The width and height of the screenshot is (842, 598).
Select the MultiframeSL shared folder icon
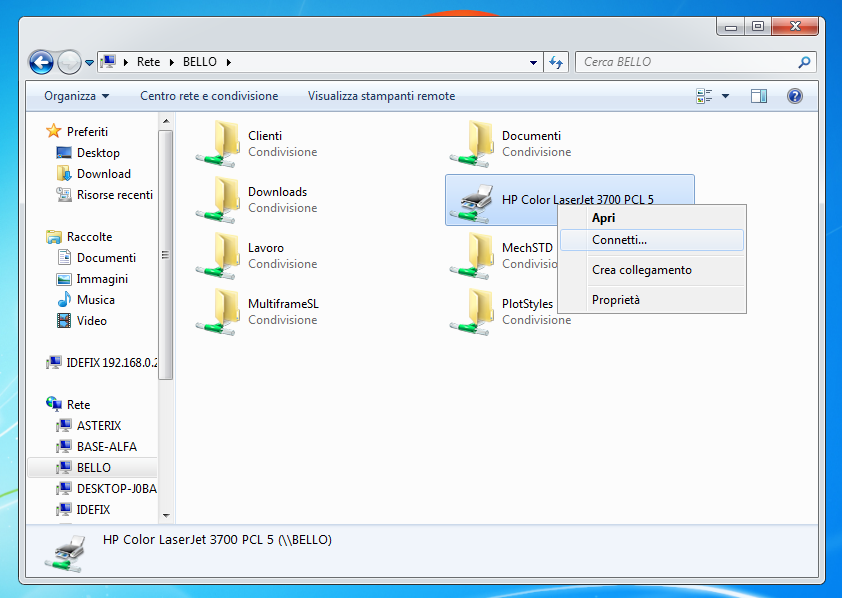(217, 311)
